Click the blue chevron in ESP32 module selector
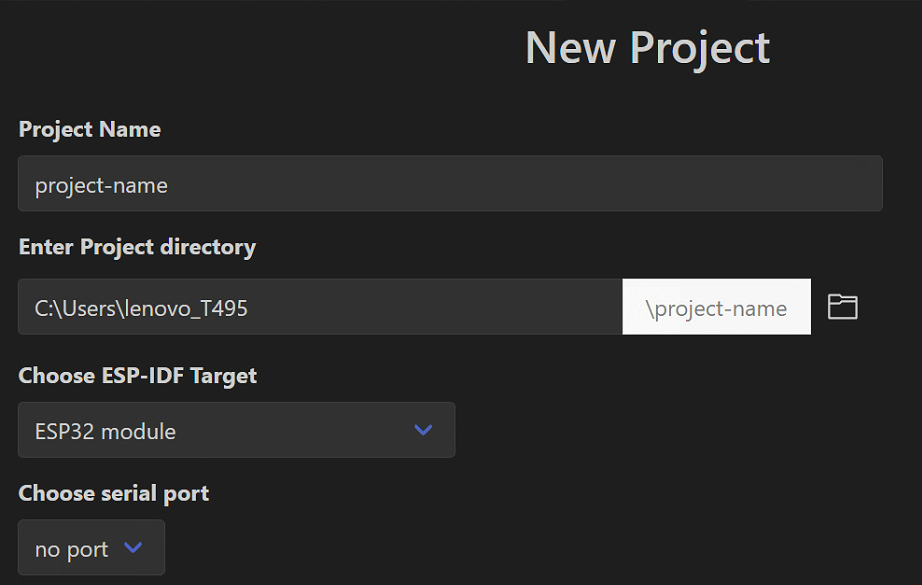 tap(423, 430)
